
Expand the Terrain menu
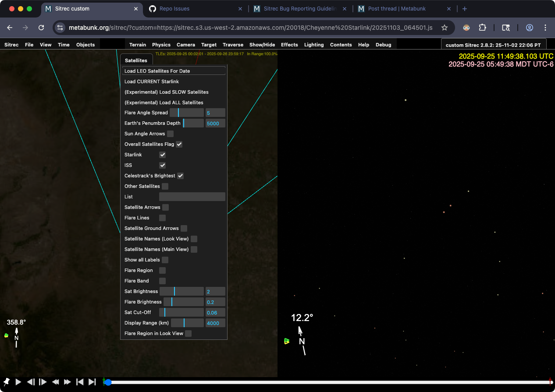[138, 45]
